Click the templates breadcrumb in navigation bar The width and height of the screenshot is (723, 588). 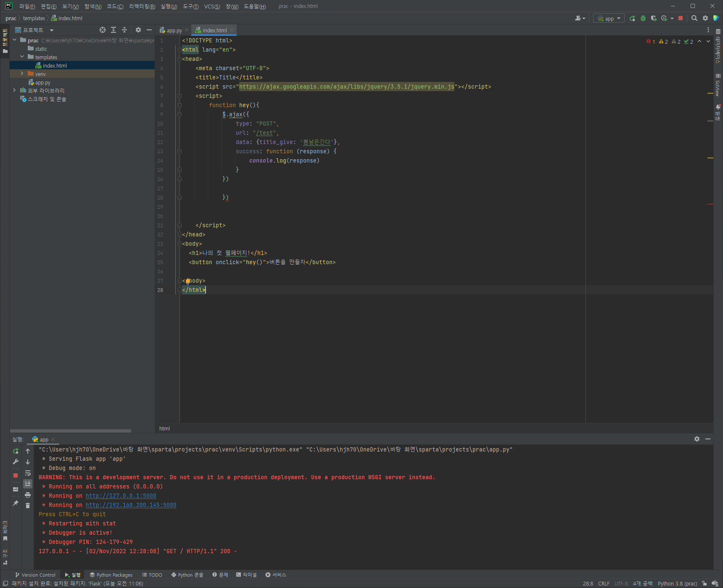tap(34, 18)
